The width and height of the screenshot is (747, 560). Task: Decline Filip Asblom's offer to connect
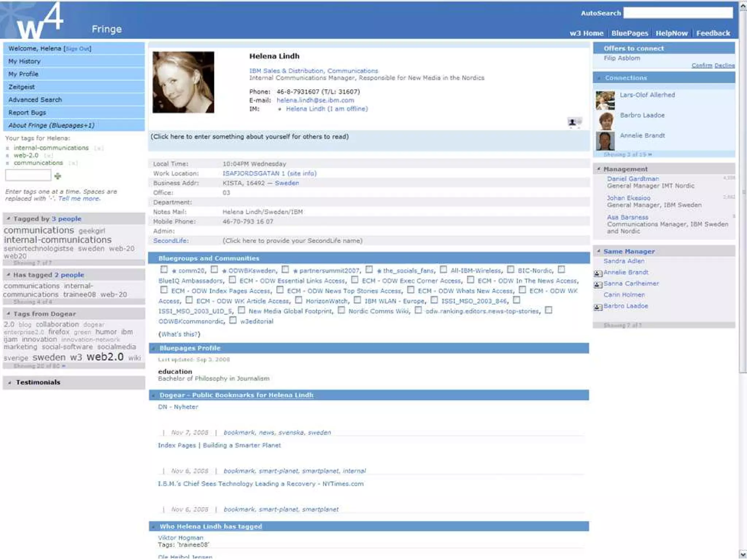(x=724, y=65)
